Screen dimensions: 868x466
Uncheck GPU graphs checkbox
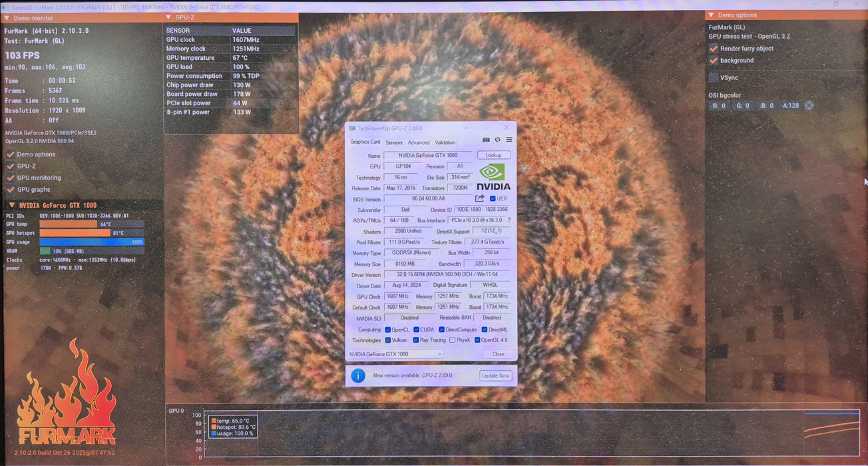[10, 190]
